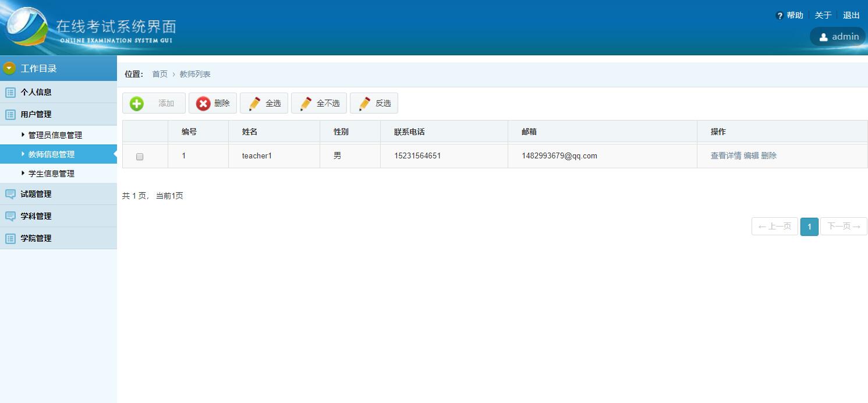Click the green plus Add (添加) icon

point(136,103)
